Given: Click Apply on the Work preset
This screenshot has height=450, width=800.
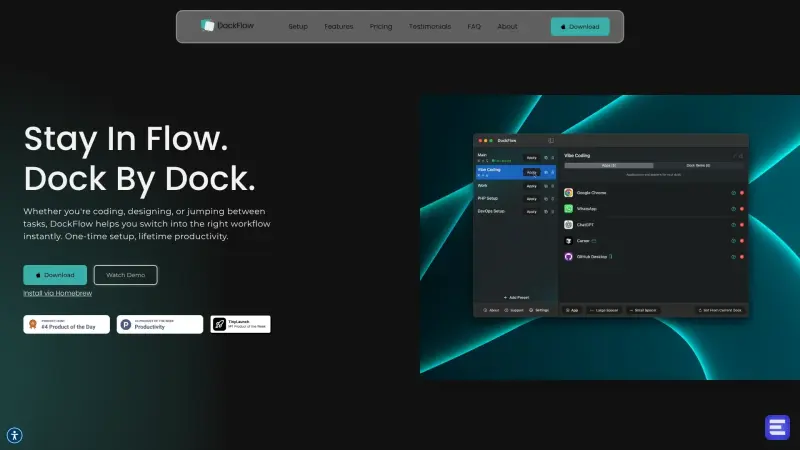Looking at the screenshot, I should coord(532,186).
